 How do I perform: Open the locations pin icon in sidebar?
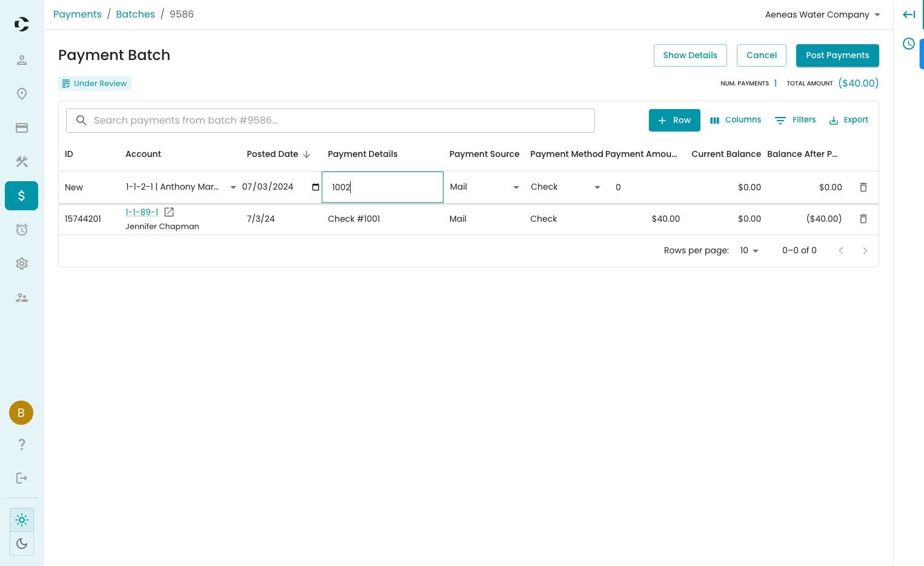click(22, 94)
